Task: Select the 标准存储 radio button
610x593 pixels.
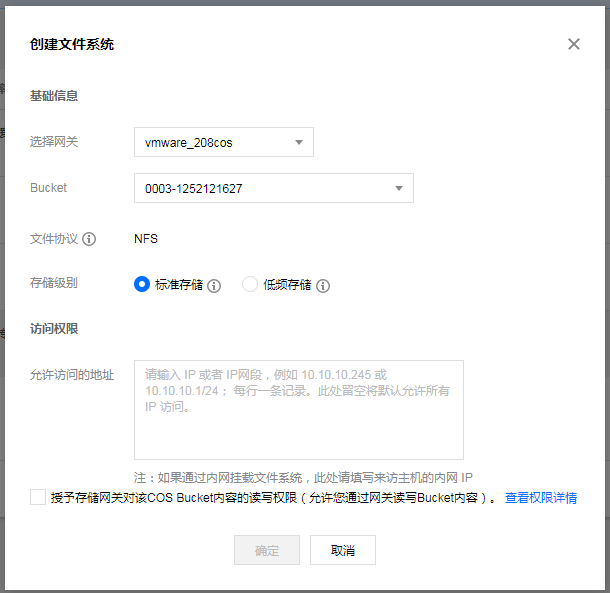Action: click(142, 284)
